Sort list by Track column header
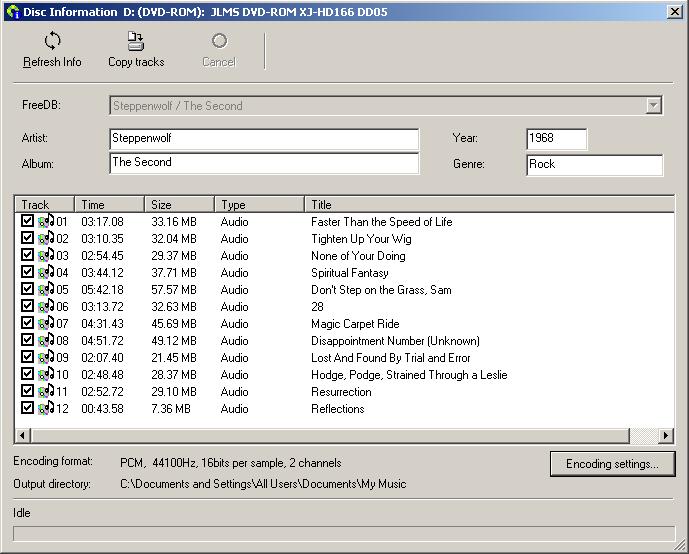 pos(45,205)
